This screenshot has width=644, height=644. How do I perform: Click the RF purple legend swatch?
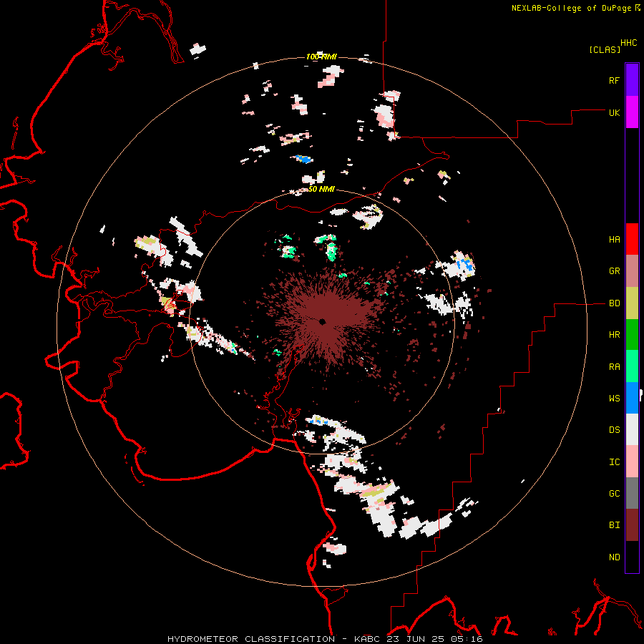coord(632,80)
